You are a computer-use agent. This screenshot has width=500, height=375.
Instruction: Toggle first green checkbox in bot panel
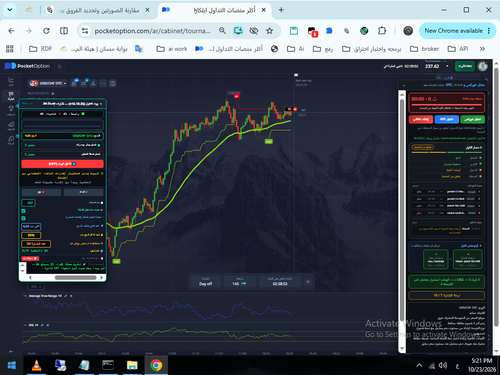pos(24,211)
